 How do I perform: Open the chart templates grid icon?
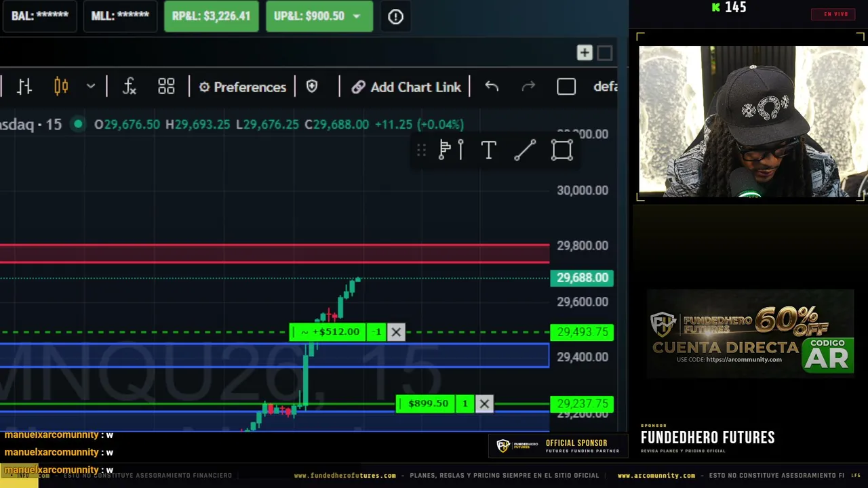(x=166, y=87)
